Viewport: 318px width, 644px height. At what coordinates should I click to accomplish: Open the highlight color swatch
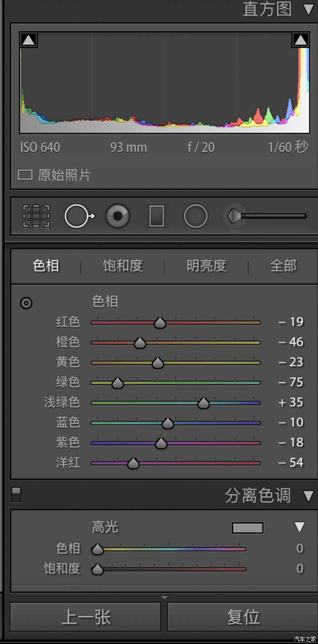coord(248,528)
